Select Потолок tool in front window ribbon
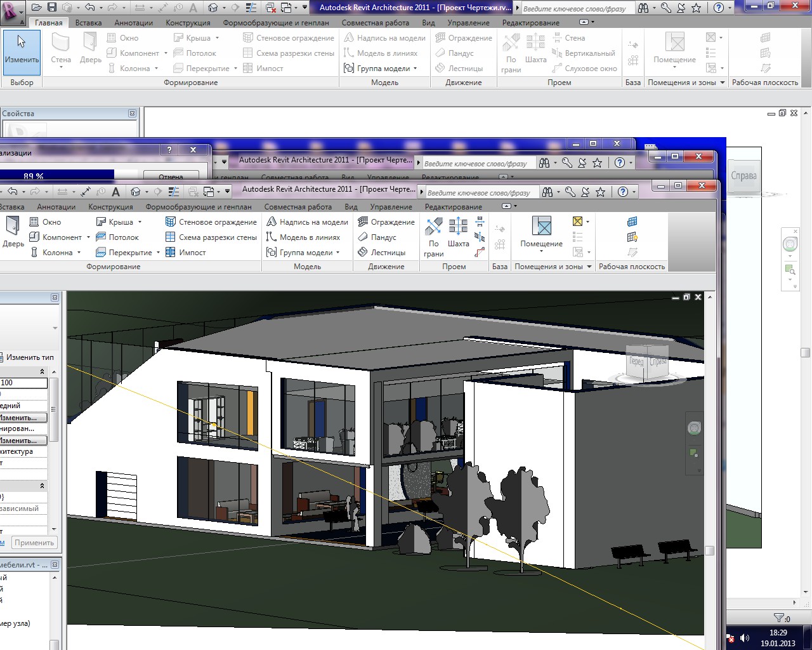The width and height of the screenshot is (812, 650). (x=117, y=237)
